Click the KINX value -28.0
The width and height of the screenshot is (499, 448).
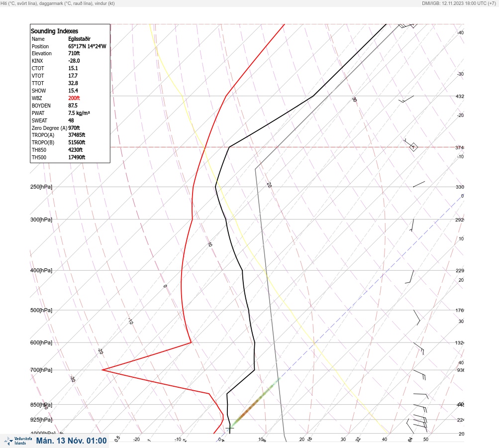click(x=74, y=61)
